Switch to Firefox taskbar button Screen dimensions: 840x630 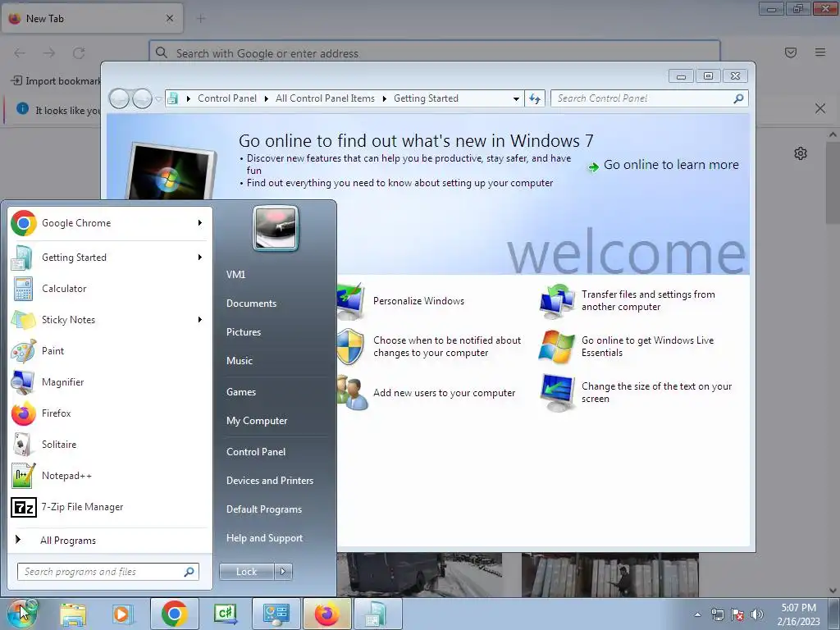pos(326,614)
